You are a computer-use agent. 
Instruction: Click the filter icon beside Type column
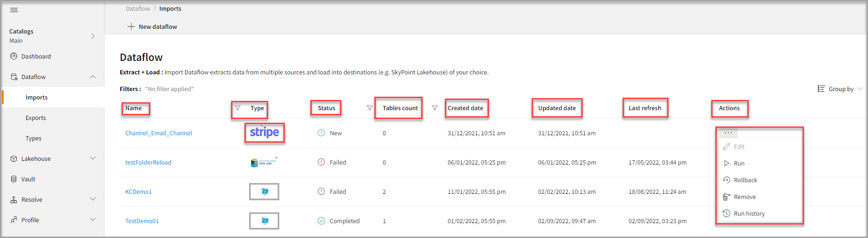238,108
